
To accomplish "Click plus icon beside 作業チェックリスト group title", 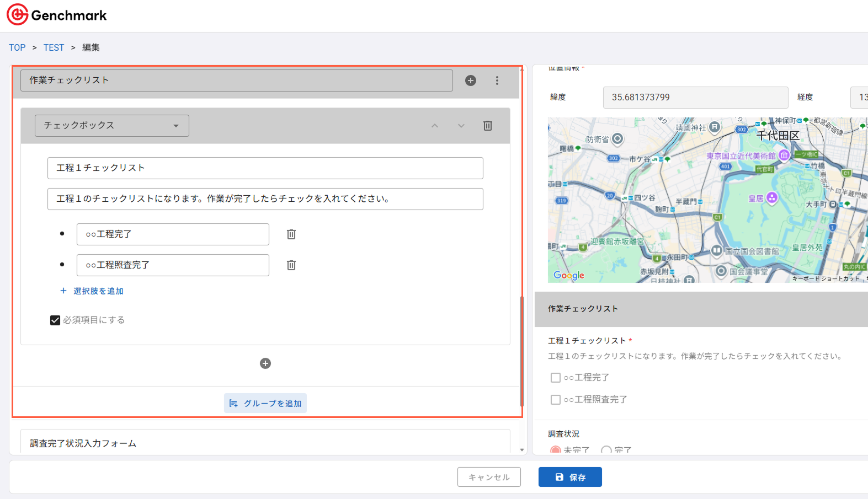I will (471, 81).
